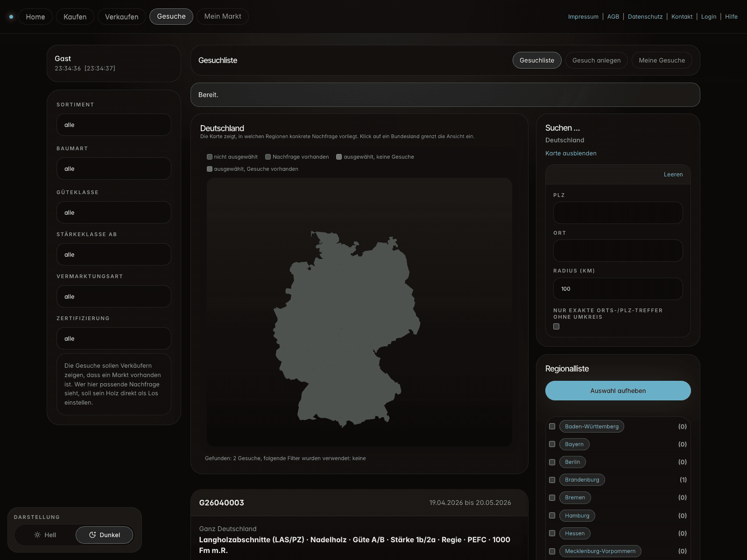Check the Bayern region checkbox

(x=552, y=444)
